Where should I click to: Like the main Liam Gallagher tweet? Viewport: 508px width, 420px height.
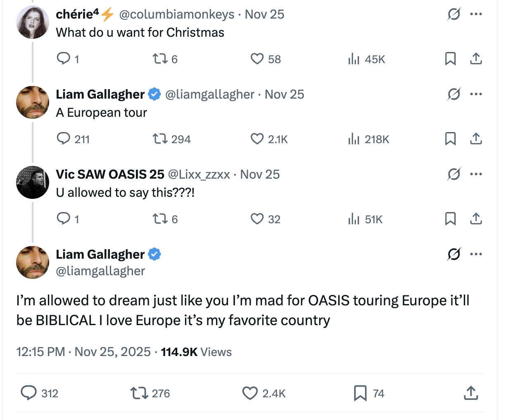point(250,393)
